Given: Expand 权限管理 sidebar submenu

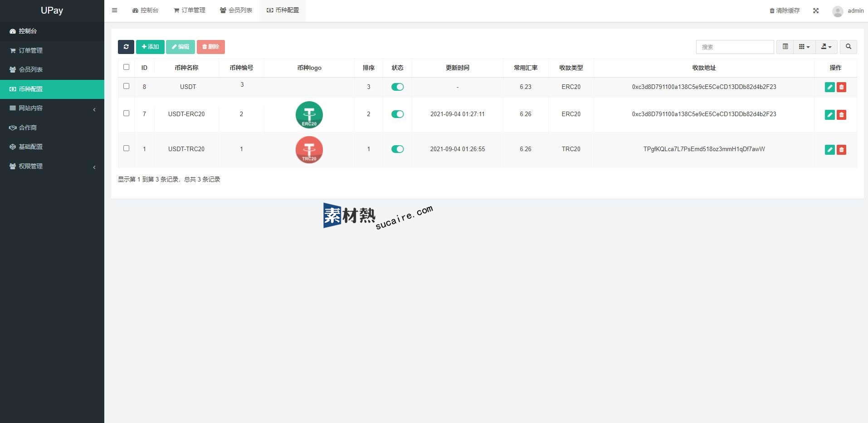Looking at the screenshot, I should click(52, 166).
